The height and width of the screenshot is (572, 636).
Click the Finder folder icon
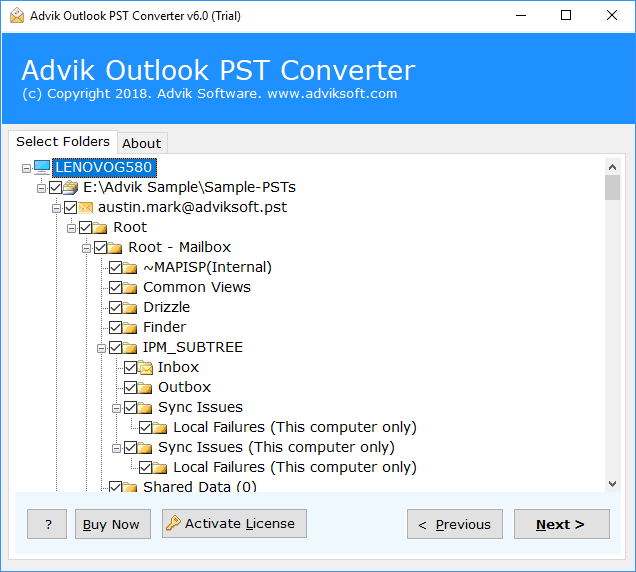(130, 327)
